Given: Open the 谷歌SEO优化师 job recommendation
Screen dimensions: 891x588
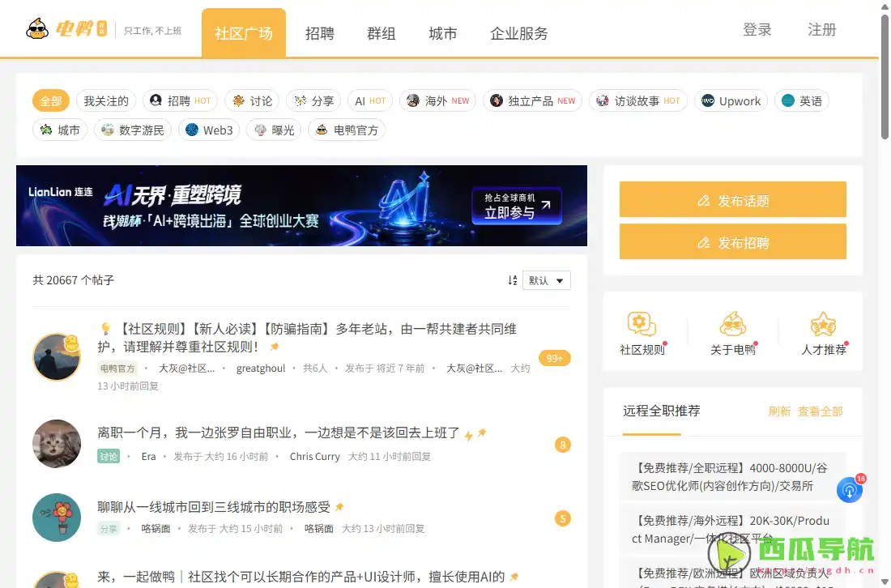Looking at the screenshot, I should pos(732,477).
